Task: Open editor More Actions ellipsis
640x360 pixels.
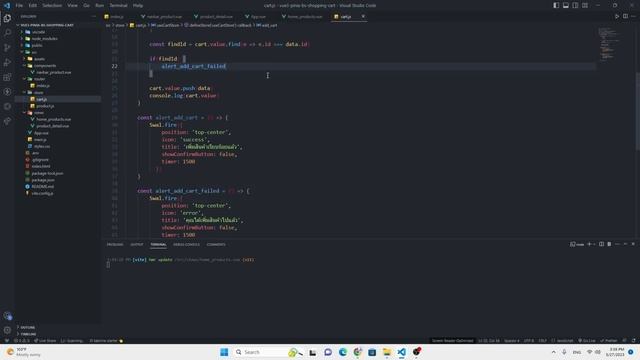Action: pos(633,16)
